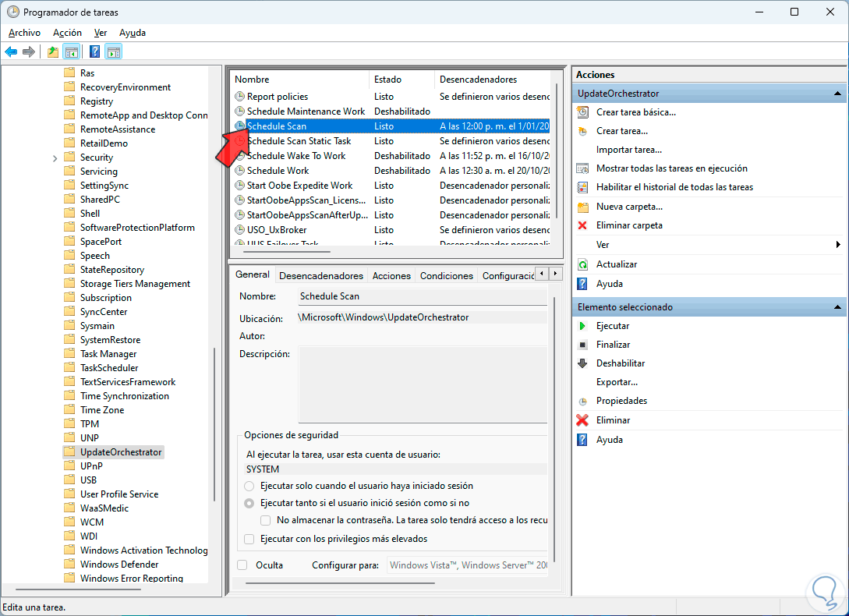
Task: Open the Configurar para dropdown
Action: click(x=467, y=565)
